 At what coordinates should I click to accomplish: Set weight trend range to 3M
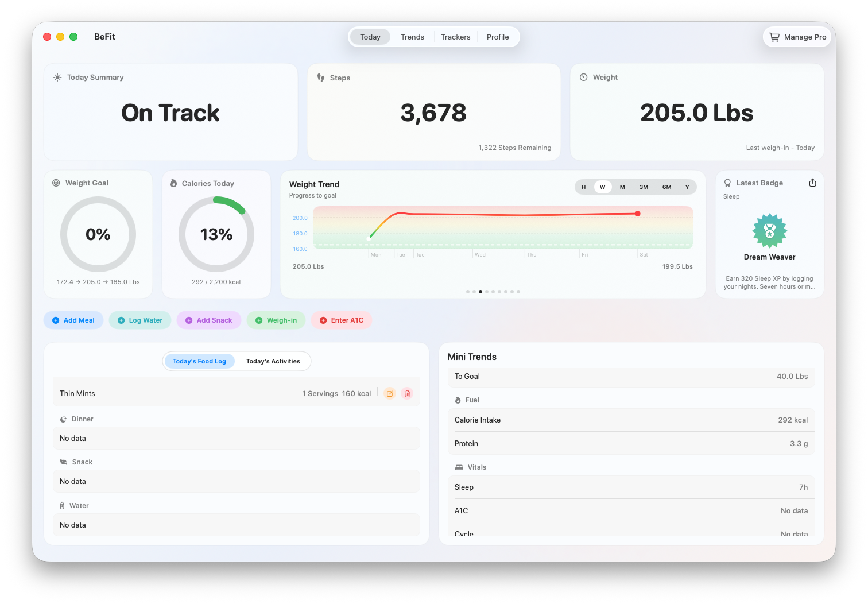coord(644,187)
